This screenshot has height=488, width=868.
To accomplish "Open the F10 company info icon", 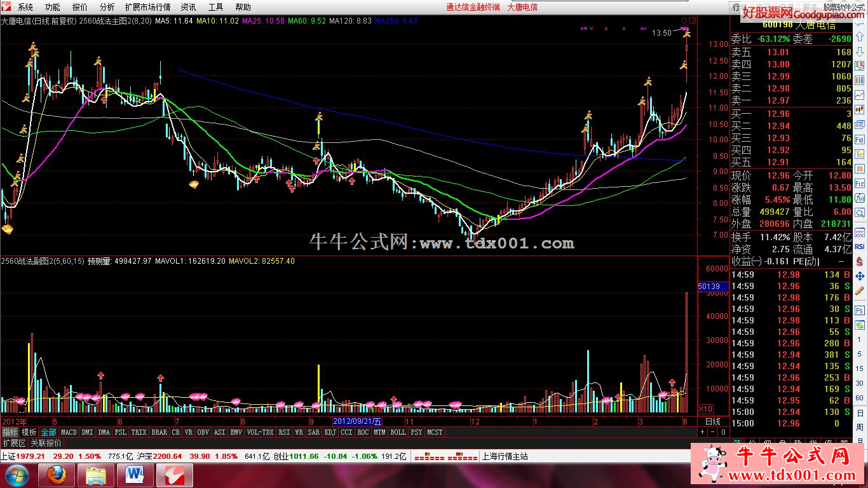I will tap(860, 140).
